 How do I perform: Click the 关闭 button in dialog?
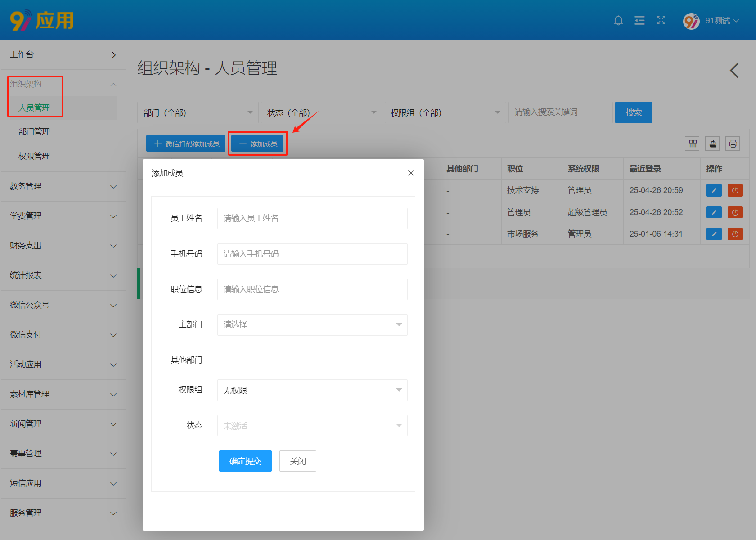coord(297,461)
